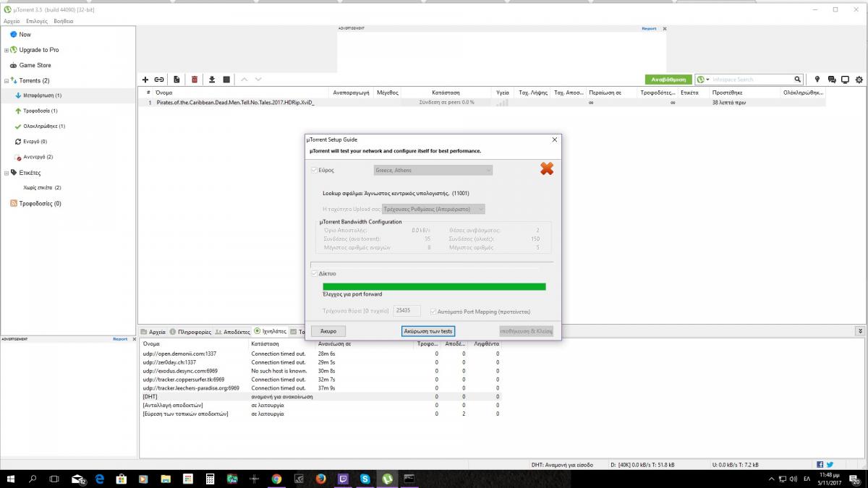Select Ολοκληρώθηκε (1) category
868x488 pixels.
click(x=40, y=126)
